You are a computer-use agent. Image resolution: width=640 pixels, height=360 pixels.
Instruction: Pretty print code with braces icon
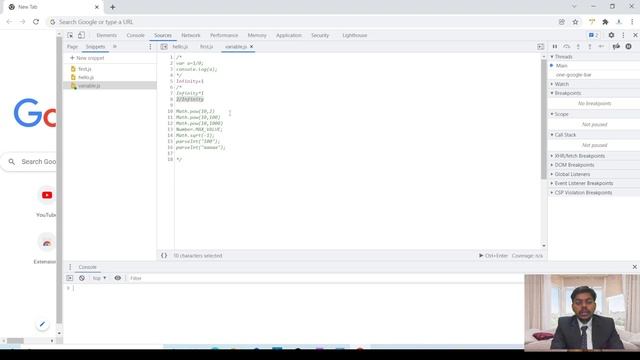(164, 256)
